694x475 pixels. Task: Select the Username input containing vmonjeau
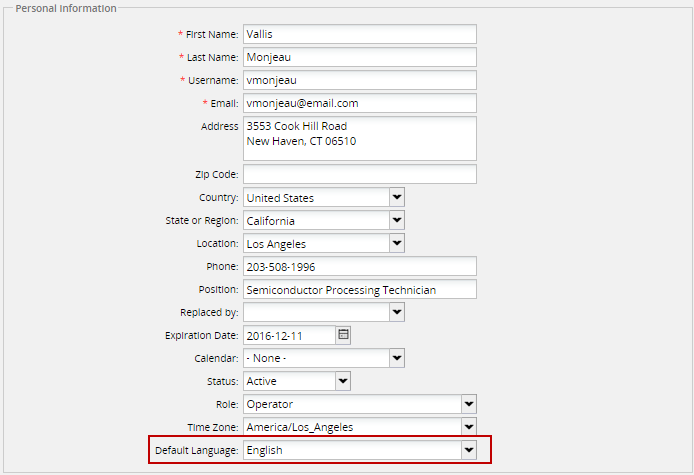[359, 80]
